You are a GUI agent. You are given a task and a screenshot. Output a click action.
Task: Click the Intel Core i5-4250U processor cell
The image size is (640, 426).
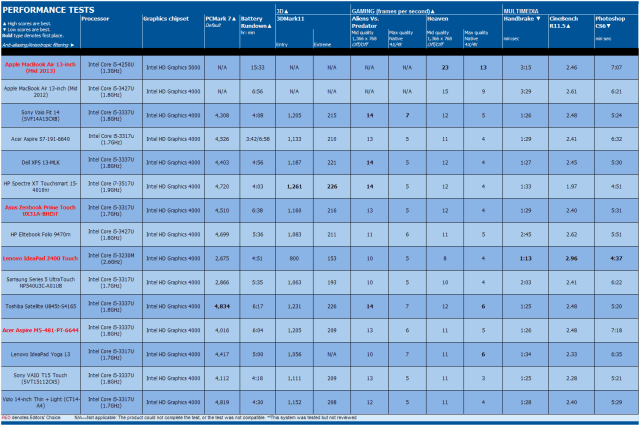111,68
